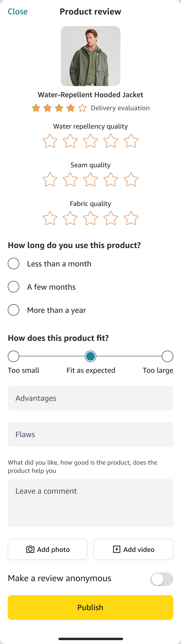Click the fifth delivery evaluation star
The height and width of the screenshot is (644, 181).
tap(82, 108)
